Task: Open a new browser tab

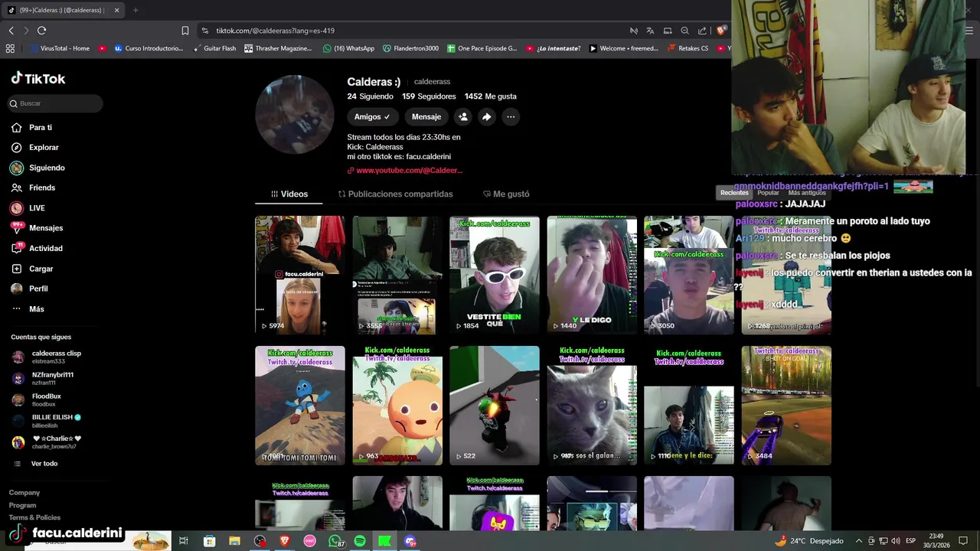Action: (136, 10)
